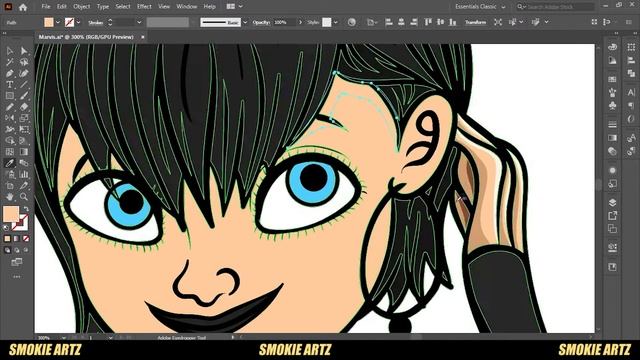Change the screen mode

[16, 262]
